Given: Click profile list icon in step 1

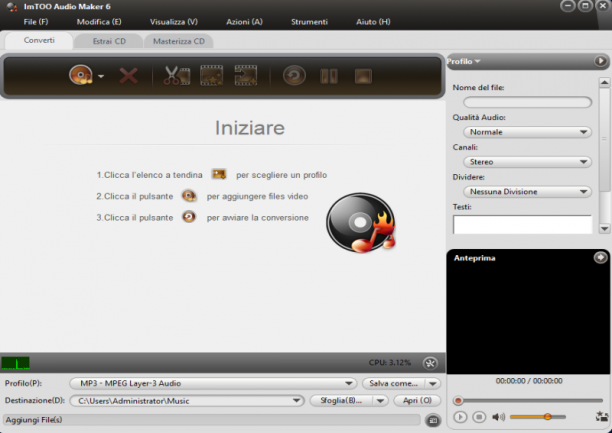Looking at the screenshot, I should (x=219, y=174).
